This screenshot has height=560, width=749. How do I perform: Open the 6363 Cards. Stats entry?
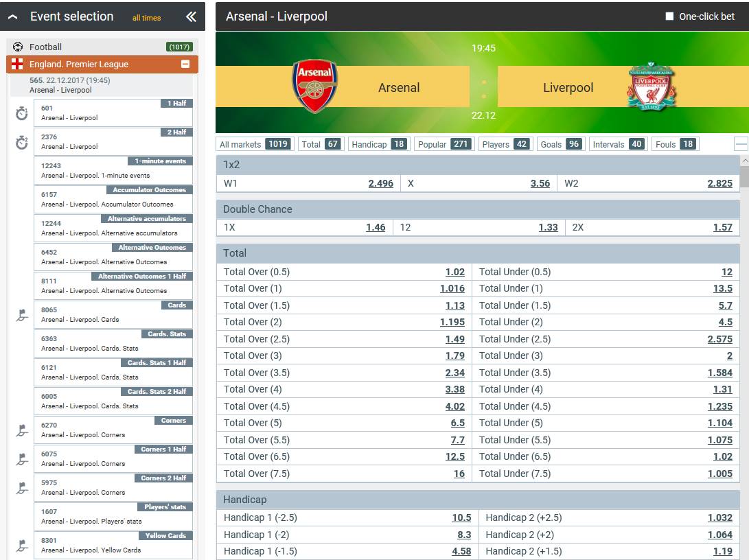click(x=113, y=343)
